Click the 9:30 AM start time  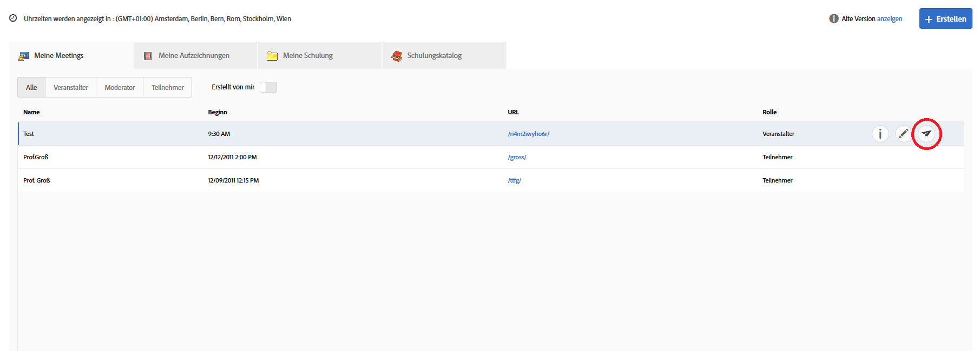pos(219,134)
